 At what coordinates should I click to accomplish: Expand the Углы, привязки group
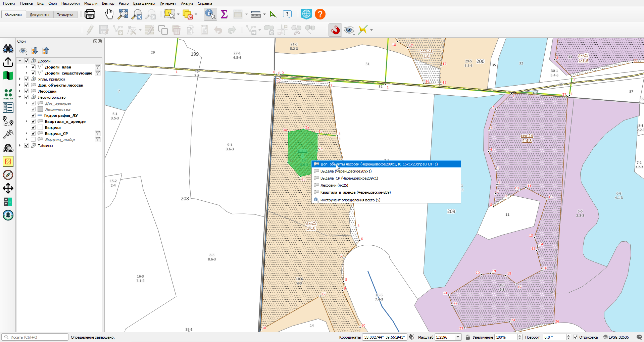(x=20, y=79)
